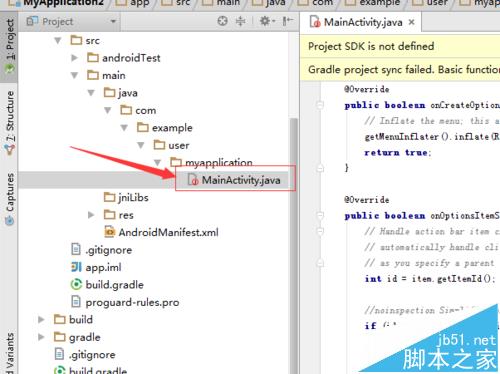Click the app.iml module file icon

point(76,267)
